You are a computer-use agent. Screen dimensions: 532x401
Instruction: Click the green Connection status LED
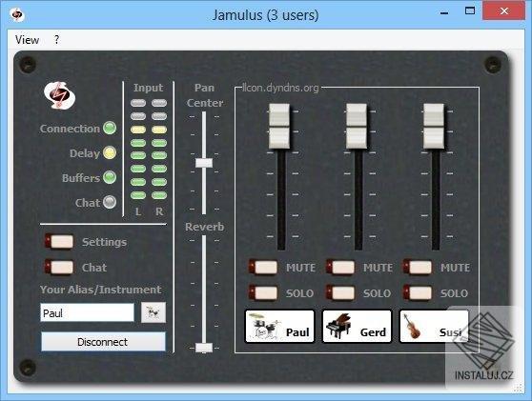110,128
